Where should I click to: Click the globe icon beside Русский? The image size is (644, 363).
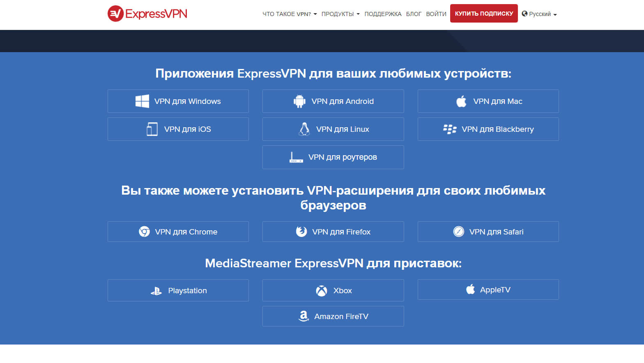click(x=524, y=14)
